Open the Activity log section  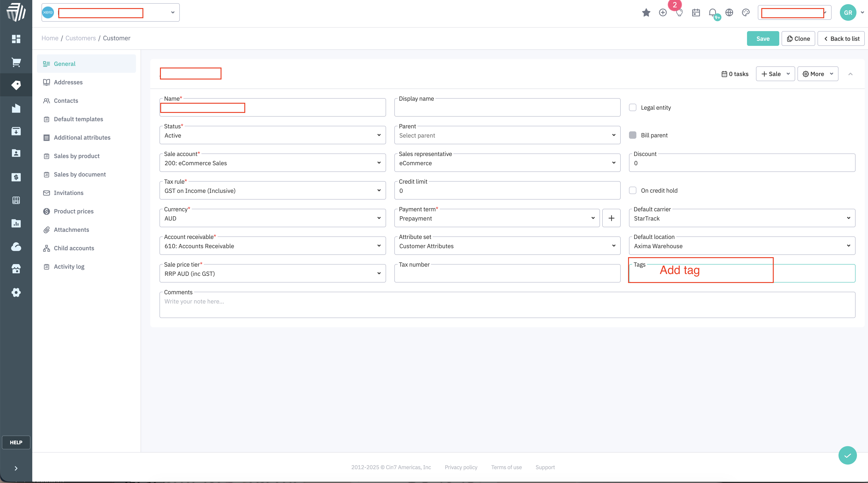point(69,266)
